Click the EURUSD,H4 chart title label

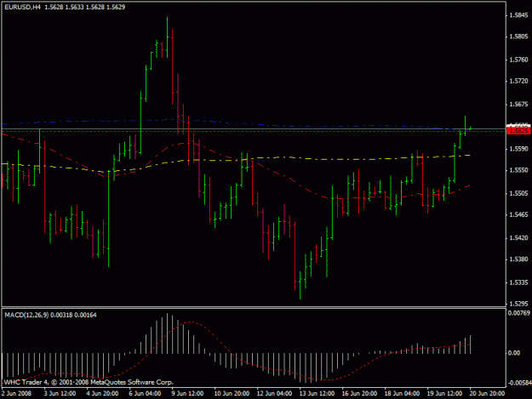[x=22, y=7]
